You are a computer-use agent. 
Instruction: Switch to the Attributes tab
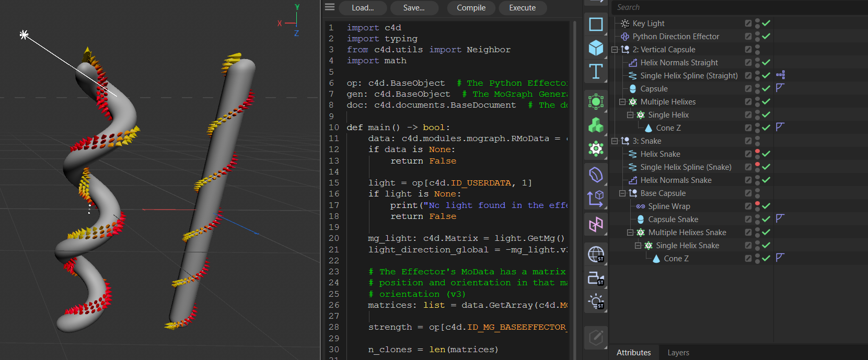[633, 353]
